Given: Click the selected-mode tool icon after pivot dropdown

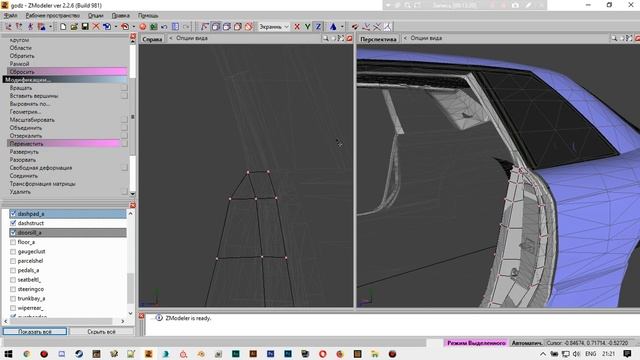Looking at the screenshot, I should coord(355,27).
